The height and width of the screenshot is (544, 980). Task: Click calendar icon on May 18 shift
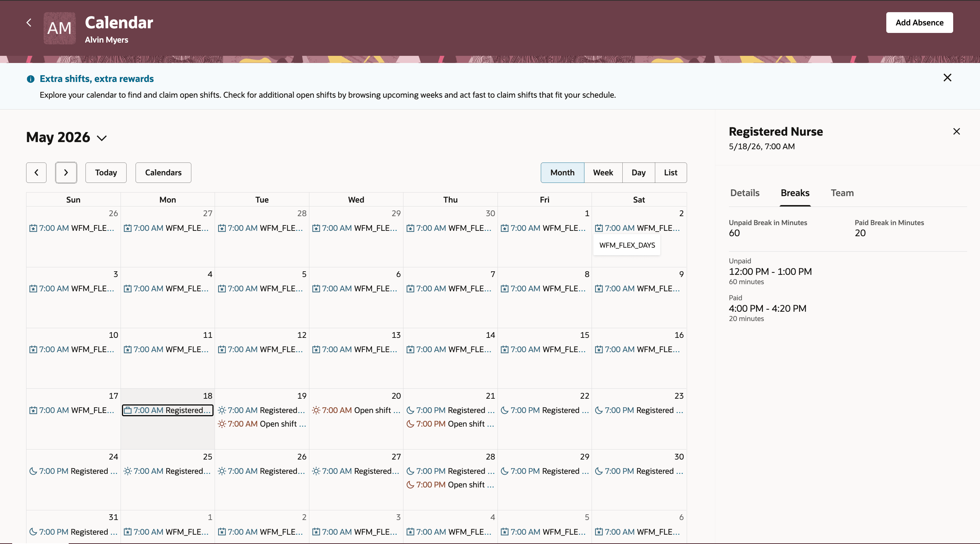pos(128,411)
